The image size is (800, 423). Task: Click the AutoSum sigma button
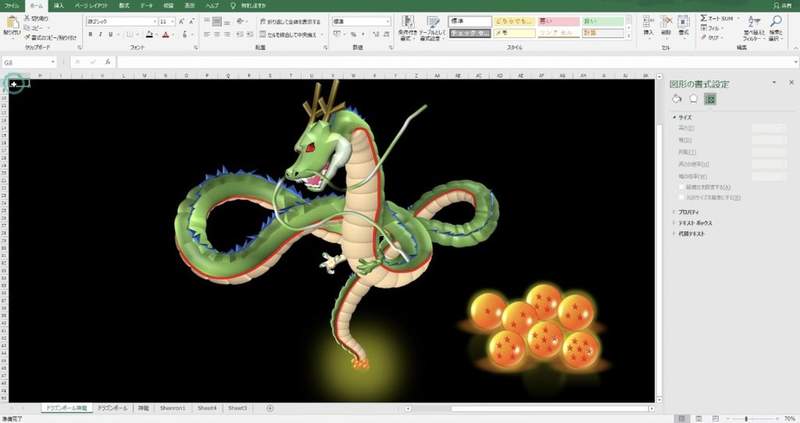(704, 17)
